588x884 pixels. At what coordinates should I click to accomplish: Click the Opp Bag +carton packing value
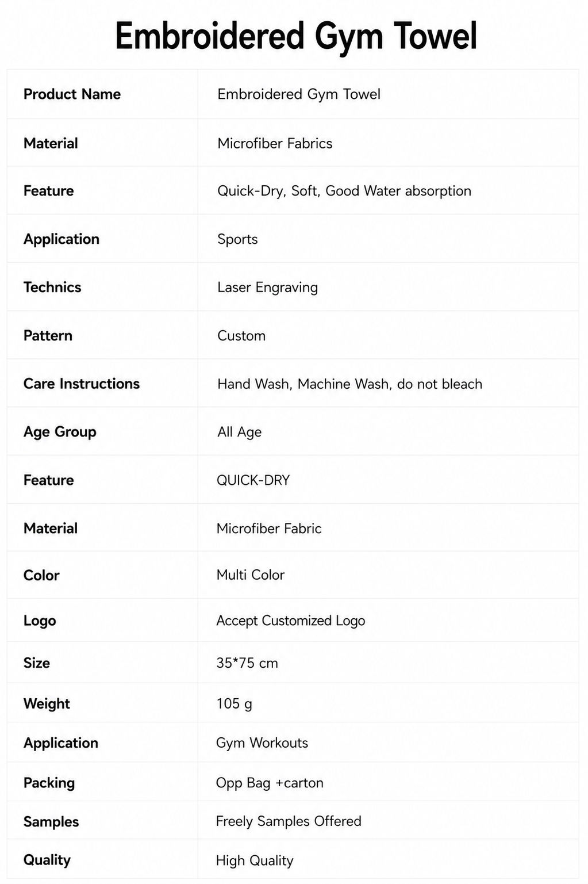click(270, 783)
